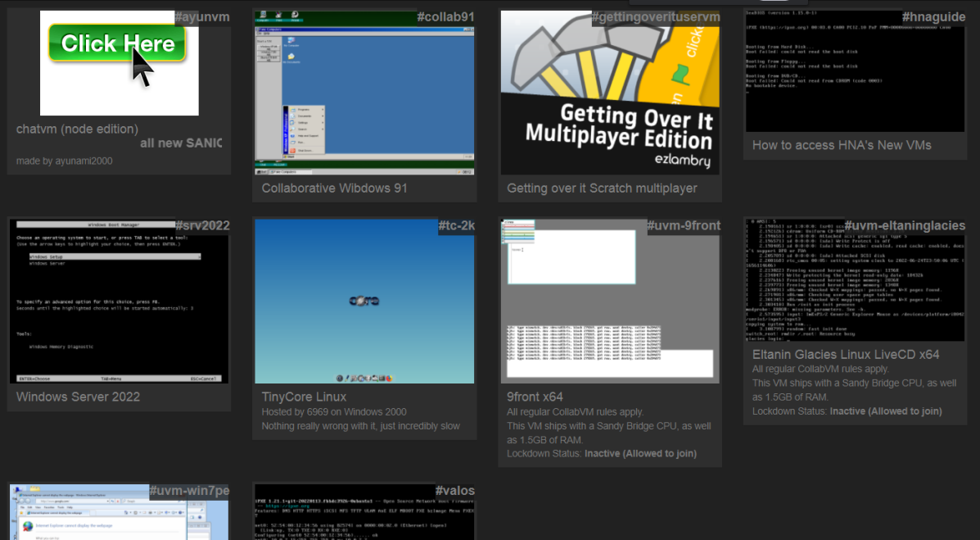Click the #ayunvm tag label
The width and height of the screenshot is (980, 540).
[201, 17]
